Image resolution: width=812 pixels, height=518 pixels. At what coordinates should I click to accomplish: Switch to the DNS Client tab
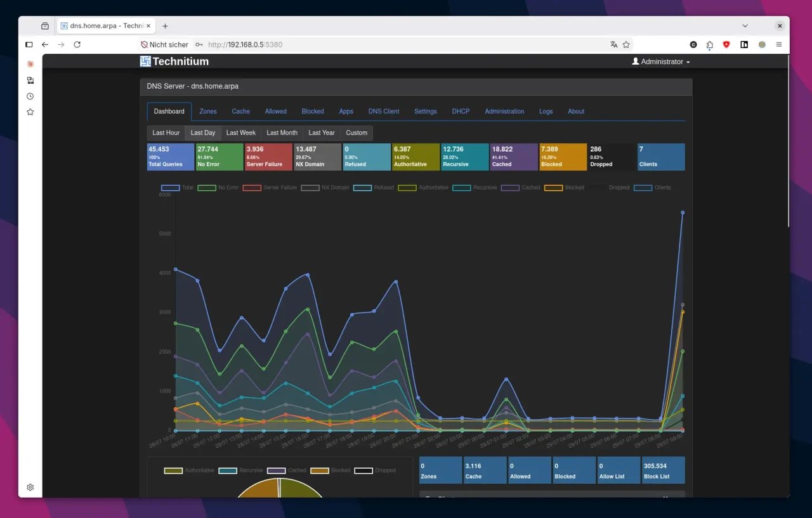384,112
